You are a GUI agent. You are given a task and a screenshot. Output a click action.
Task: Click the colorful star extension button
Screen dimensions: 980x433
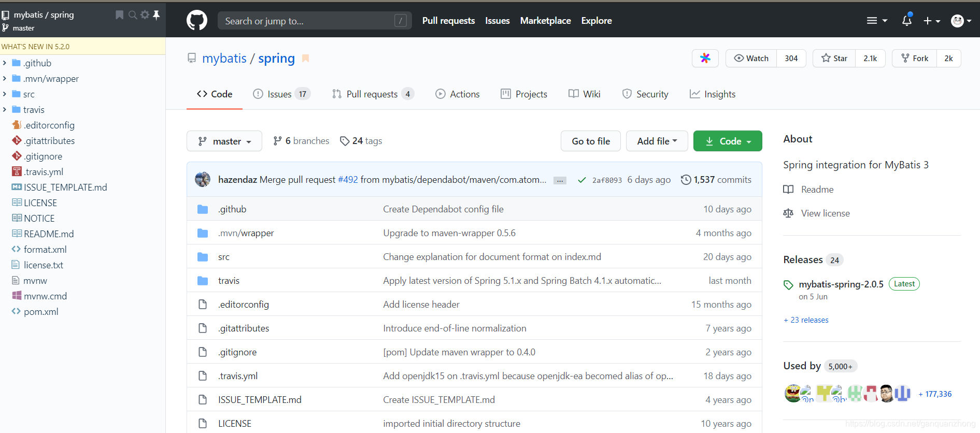(x=705, y=58)
